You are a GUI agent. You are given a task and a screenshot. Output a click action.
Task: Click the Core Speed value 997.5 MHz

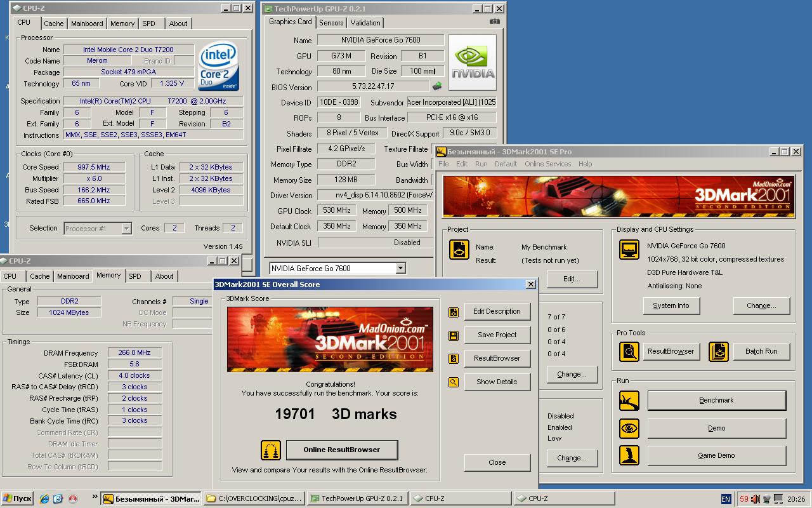[93, 168]
